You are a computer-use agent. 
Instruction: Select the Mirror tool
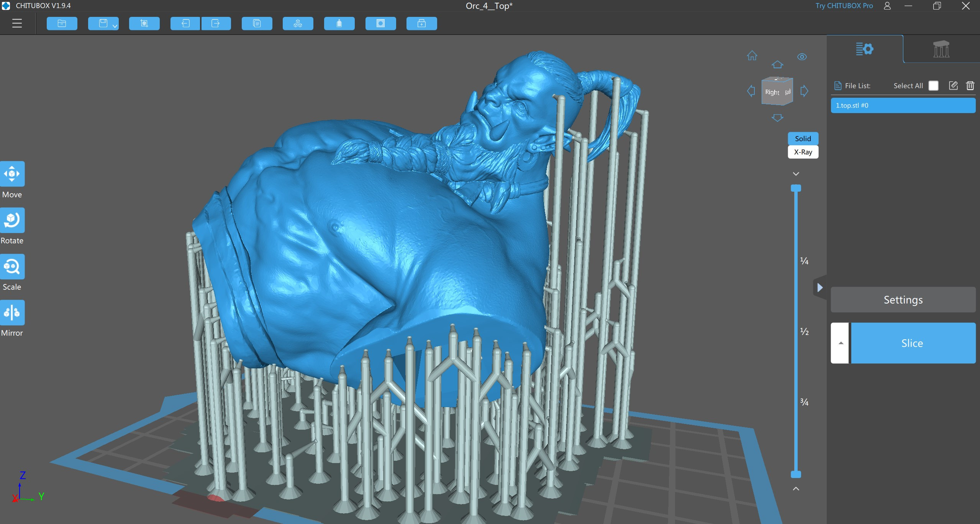12,312
